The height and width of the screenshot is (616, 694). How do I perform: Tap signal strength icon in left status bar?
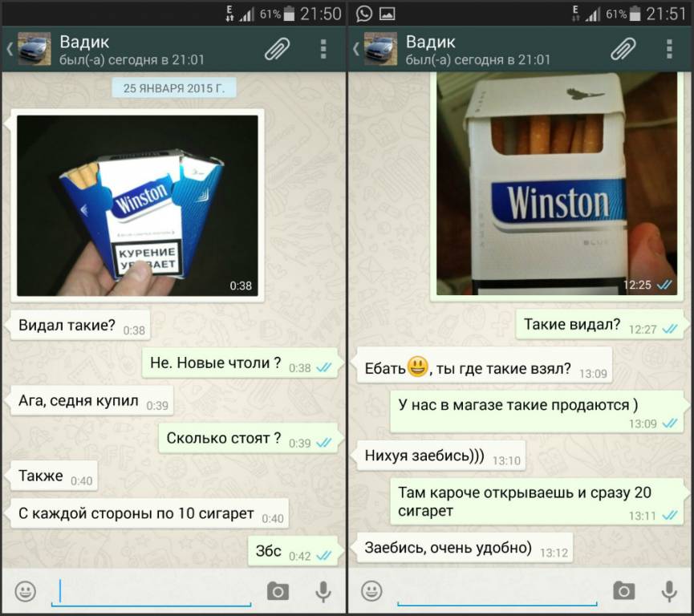(x=247, y=14)
